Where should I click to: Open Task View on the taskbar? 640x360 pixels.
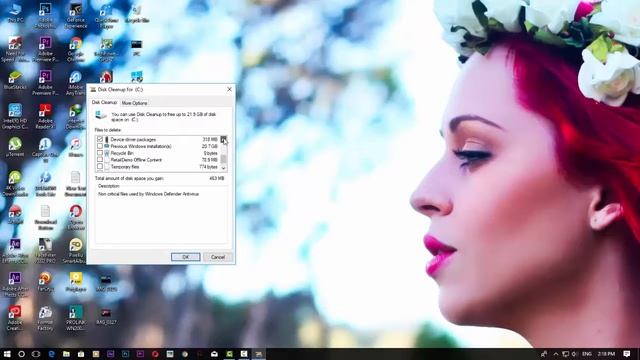[36, 354]
